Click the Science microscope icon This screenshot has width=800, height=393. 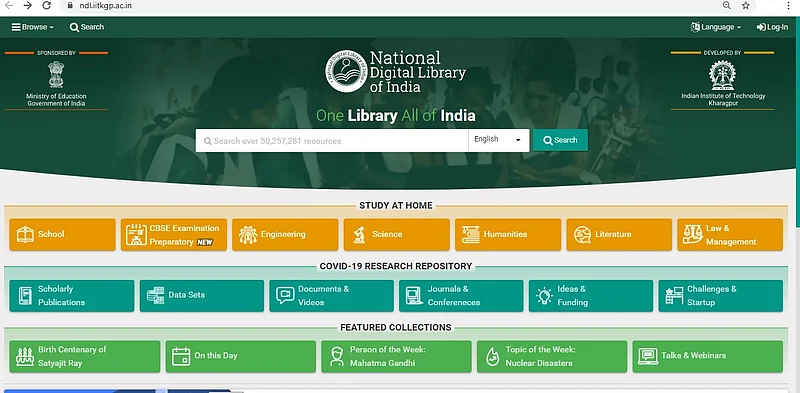[359, 234]
